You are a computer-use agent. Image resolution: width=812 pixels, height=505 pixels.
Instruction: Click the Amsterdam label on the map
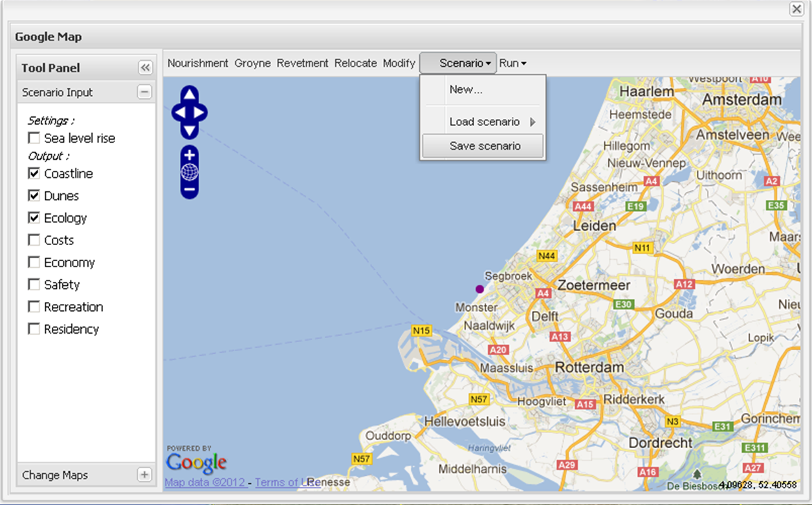pos(741,100)
